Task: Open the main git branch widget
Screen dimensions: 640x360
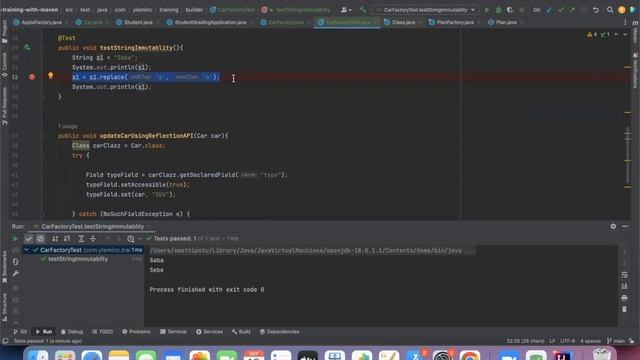Action: (616, 341)
